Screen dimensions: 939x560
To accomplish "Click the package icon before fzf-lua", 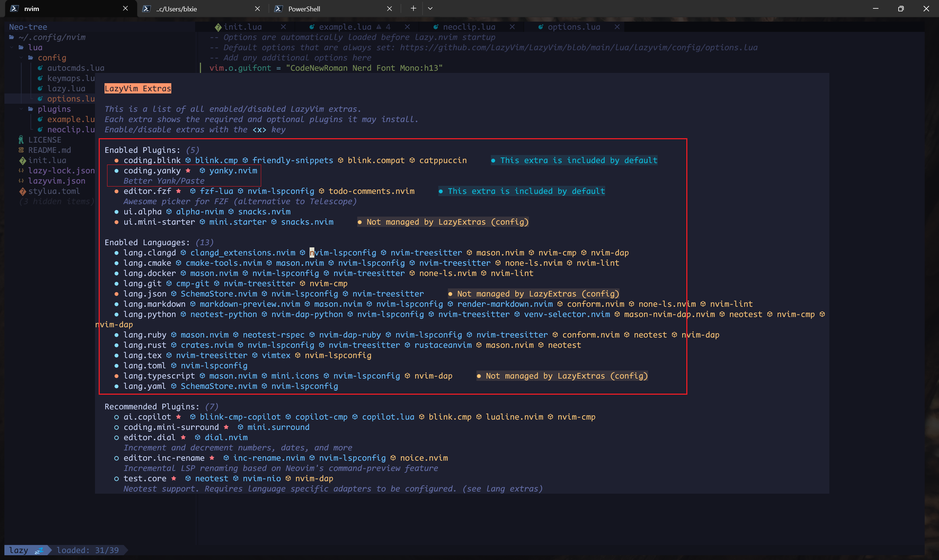I will point(193,191).
